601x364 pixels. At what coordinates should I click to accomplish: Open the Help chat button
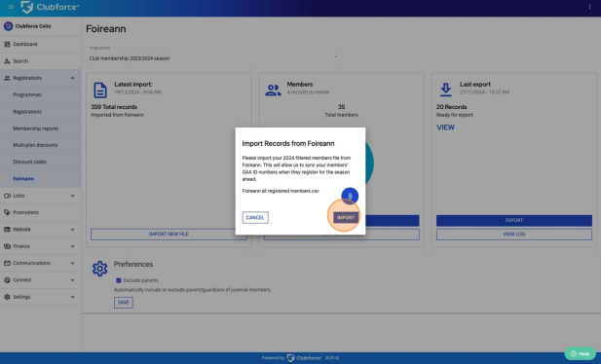pyautogui.click(x=580, y=353)
